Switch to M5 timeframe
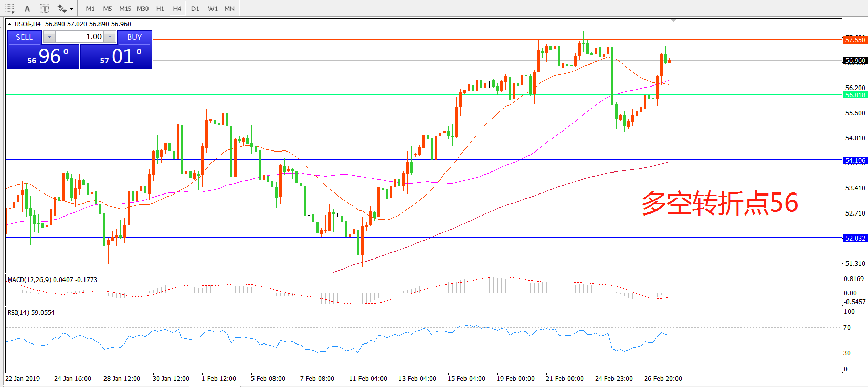The width and height of the screenshot is (868, 387). [108, 9]
